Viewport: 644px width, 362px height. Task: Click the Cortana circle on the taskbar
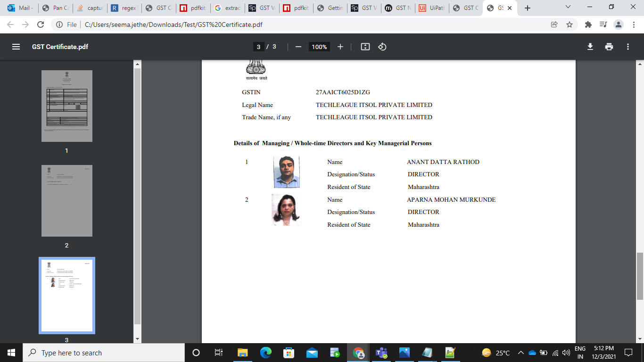pos(196,353)
